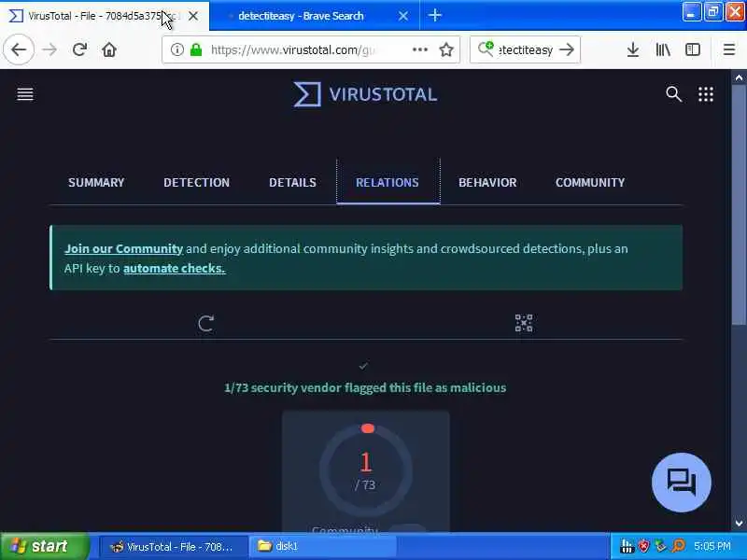
Task: Open the downloads panel
Action: pyautogui.click(x=633, y=49)
